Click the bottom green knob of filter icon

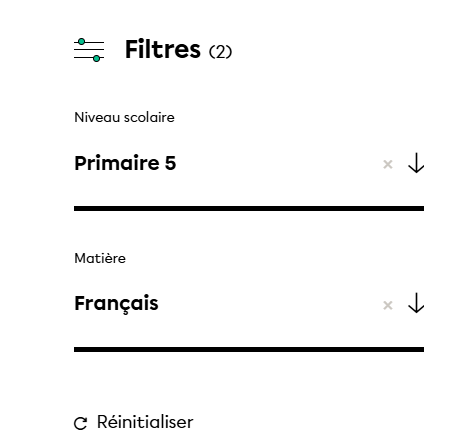click(97, 59)
